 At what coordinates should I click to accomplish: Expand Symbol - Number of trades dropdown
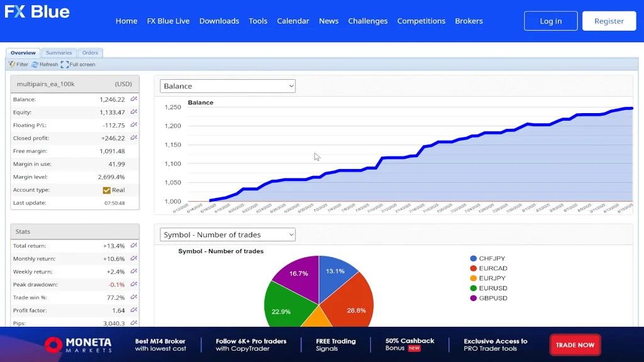pos(228,235)
